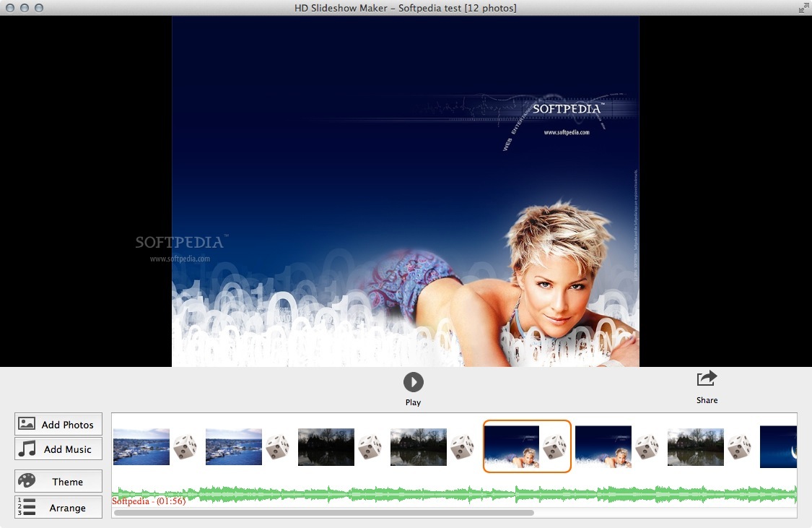Image resolution: width=812 pixels, height=528 pixels.
Task: Select the sixth thumbnail, Softpedia woman
Action: pyautogui.click(x=603, y=446)
